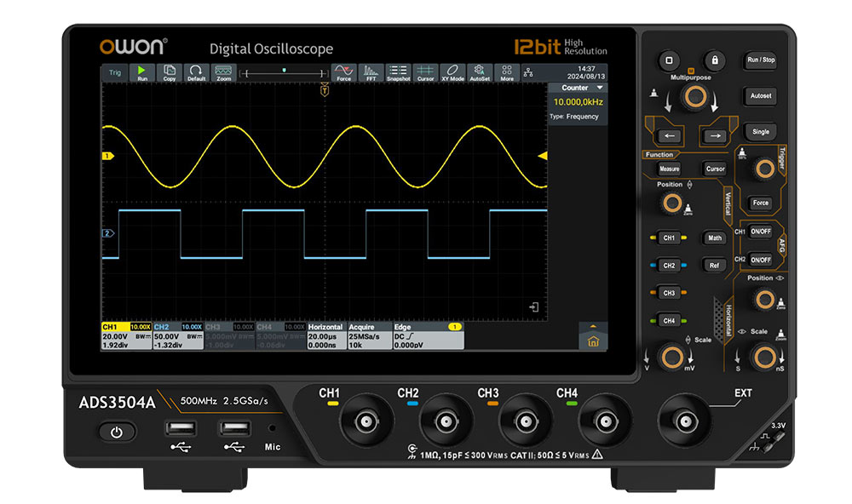Click the horizontal memory position bar
Image resolution: width=852 pixels, height=504 pixels.
tap(284, 72)
